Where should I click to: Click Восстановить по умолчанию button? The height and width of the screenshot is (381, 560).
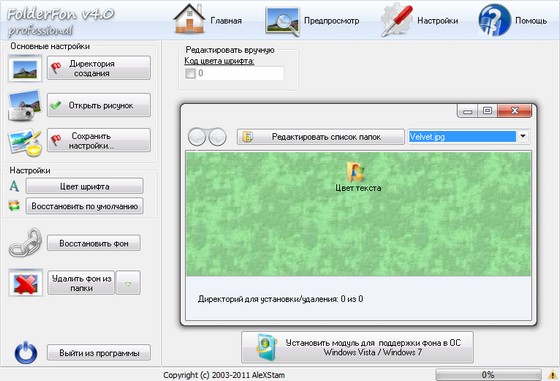tap(85, 206)
